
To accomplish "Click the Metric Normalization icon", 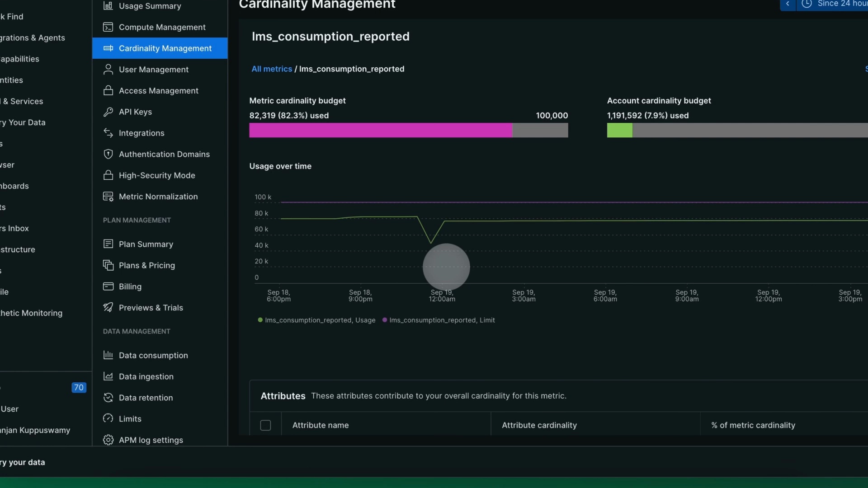I will pyautogui.click(x=108, y=197).
